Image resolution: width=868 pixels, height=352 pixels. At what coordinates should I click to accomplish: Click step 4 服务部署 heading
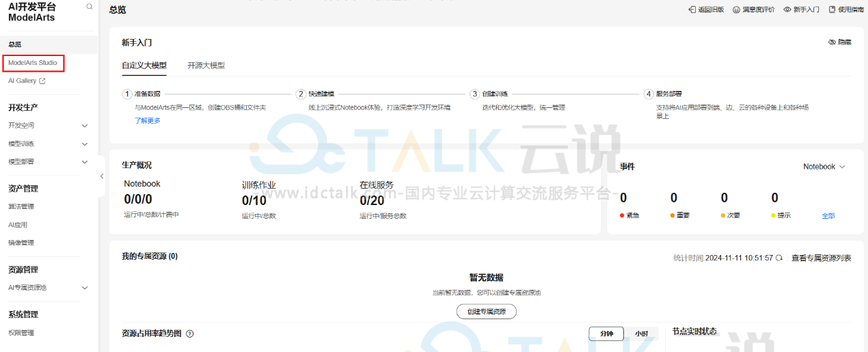click(669, 94)
